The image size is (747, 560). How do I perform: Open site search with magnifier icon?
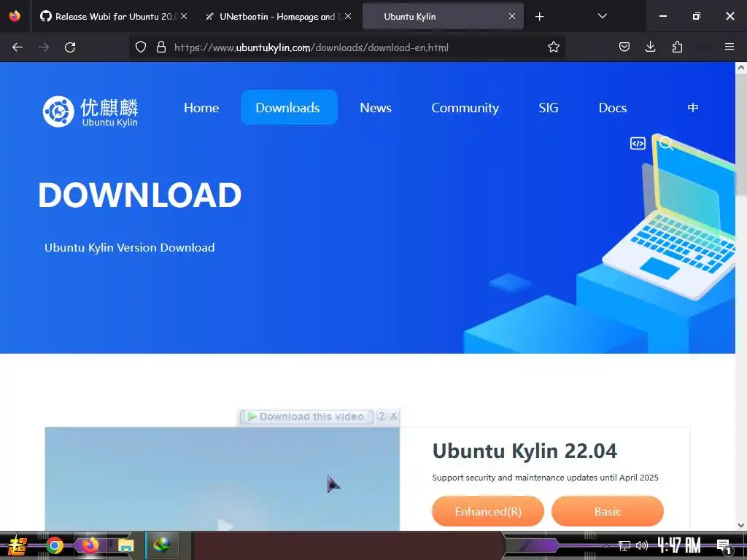(666, 143)
